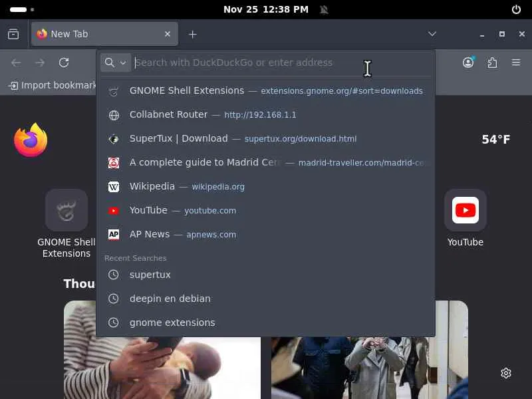Click the Firefox logo on new tab page
The height and width of the screenshot is (399, 532).
click(x=31, y=140)
